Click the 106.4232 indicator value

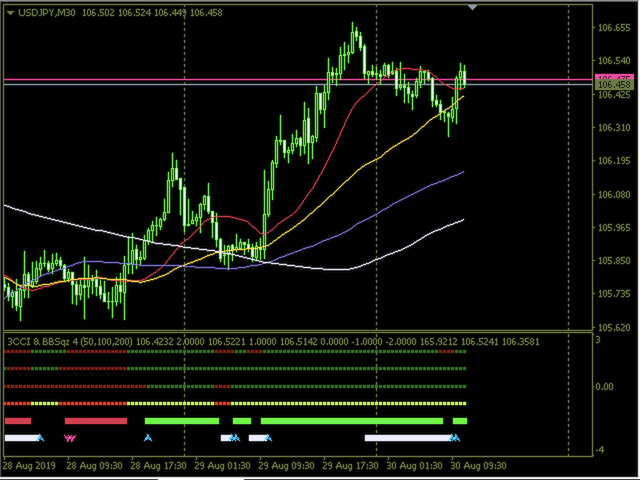[155, 342]
